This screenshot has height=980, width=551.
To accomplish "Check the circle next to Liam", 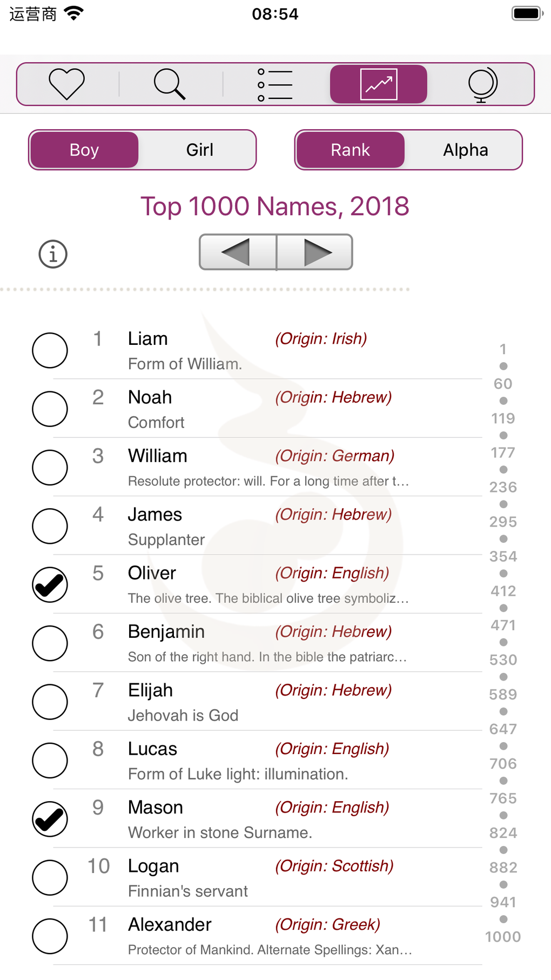I will [50, 350].
